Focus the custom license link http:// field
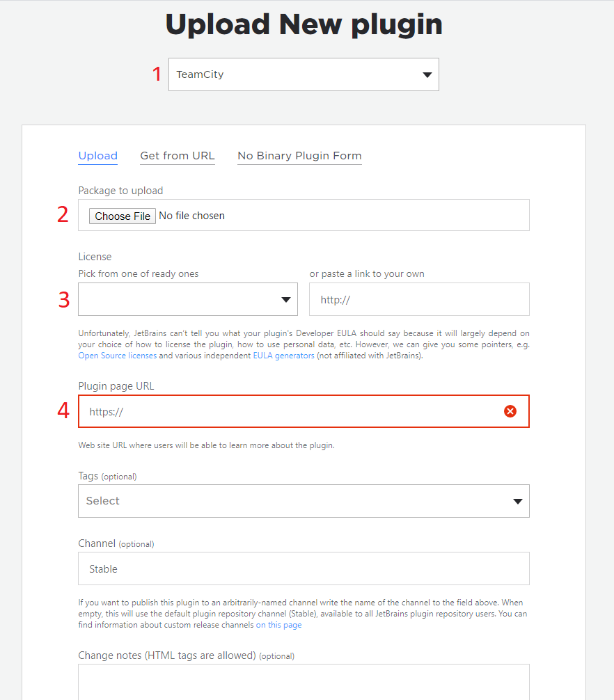614x700 pixels. point(419,299)
